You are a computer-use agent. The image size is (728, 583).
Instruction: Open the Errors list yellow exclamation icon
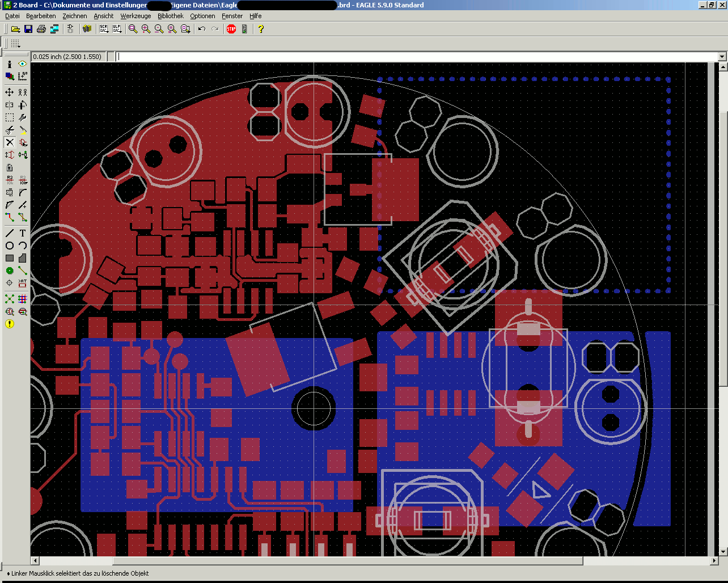[10, 324]
